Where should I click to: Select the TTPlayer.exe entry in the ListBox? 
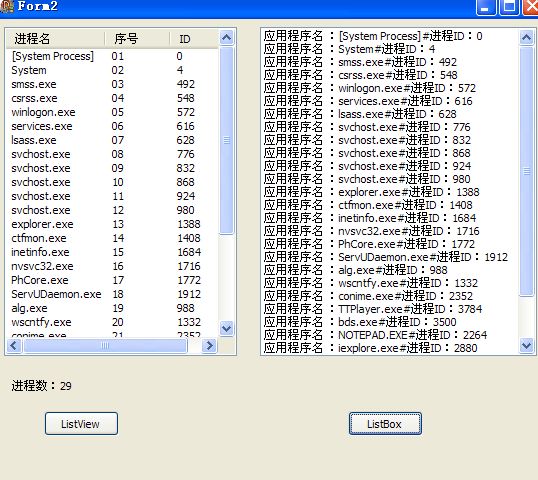[x=390, y=309]
